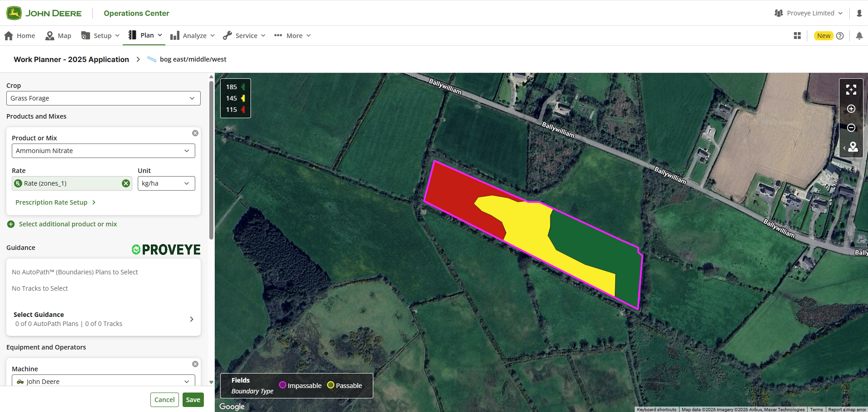Open the kg/ha unit dropdown
Image resolution: width=868 pixels, height=412 pixels.
click(166, 183)
